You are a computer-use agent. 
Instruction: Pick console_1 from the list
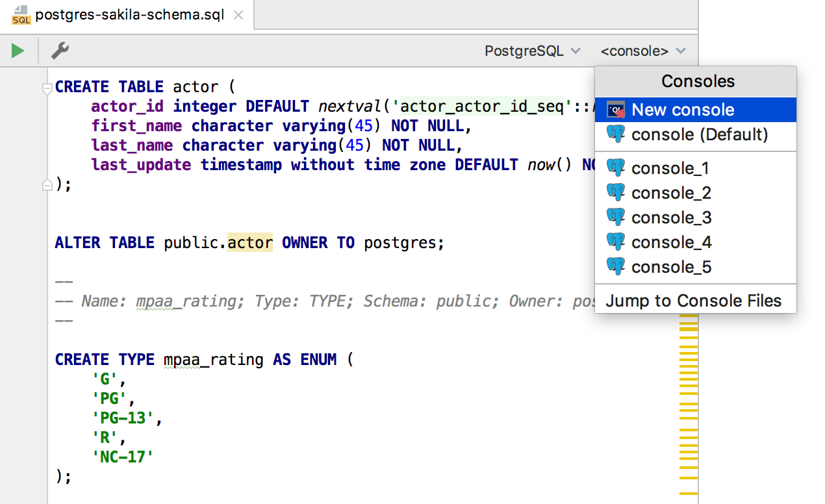point(695,168)
